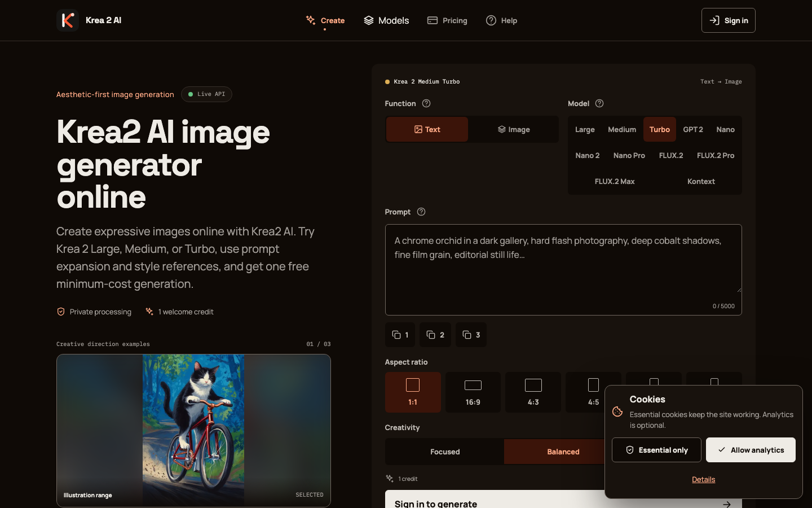The image size is (812, 508).
Task: Click the Aesthetic-first image generation tagline
Action: pyautogui.click(x=115, y=94)
